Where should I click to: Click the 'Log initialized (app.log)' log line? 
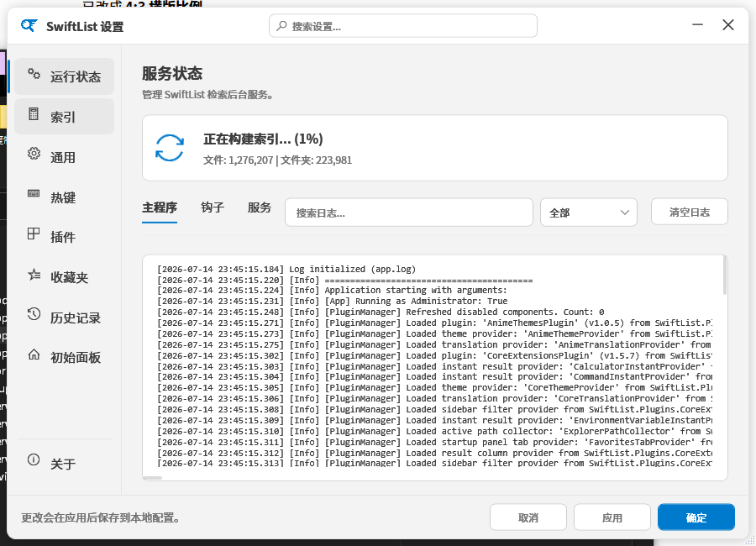tap(286, 269)
